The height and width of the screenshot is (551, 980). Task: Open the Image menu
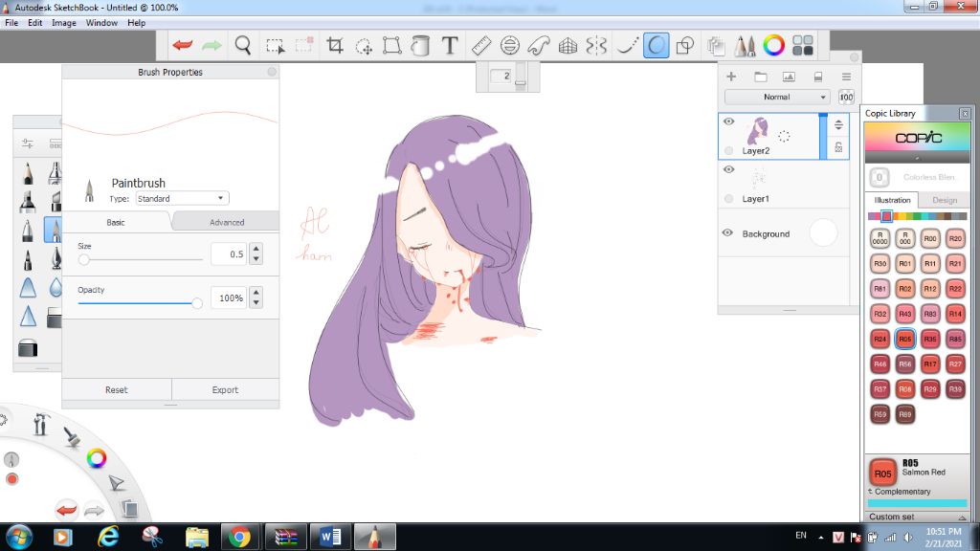(x=64, y=23)
